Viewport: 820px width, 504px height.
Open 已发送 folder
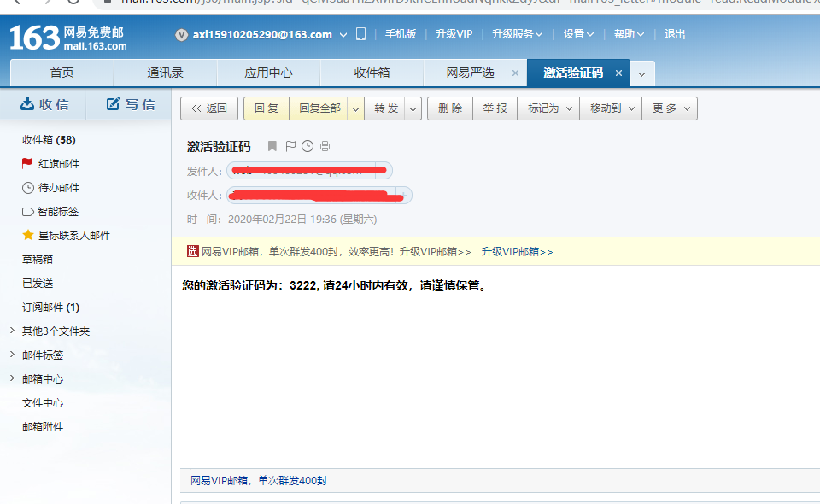(x=37, y=284)
